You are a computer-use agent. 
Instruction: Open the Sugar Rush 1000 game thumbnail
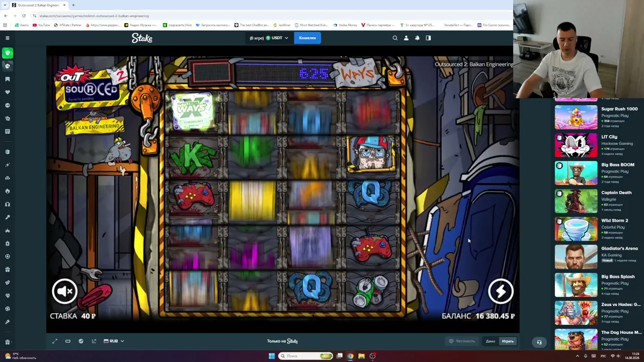[x=576, y=117]
